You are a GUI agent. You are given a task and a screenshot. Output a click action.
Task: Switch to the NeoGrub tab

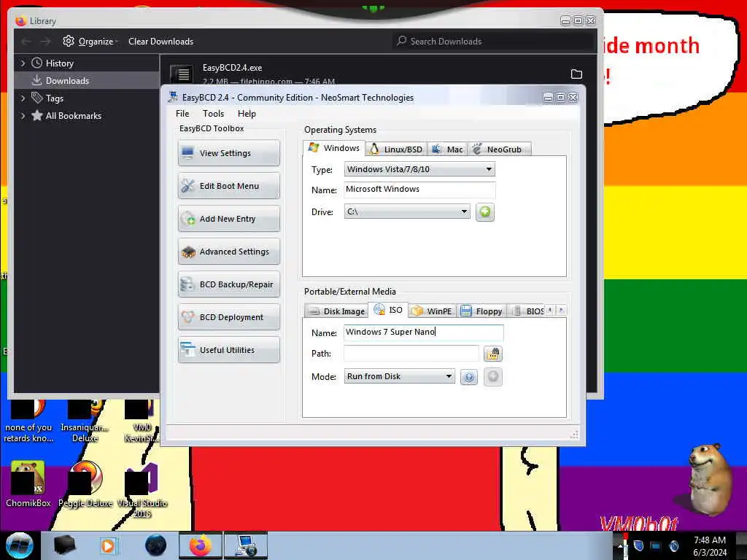click(498, 149)
